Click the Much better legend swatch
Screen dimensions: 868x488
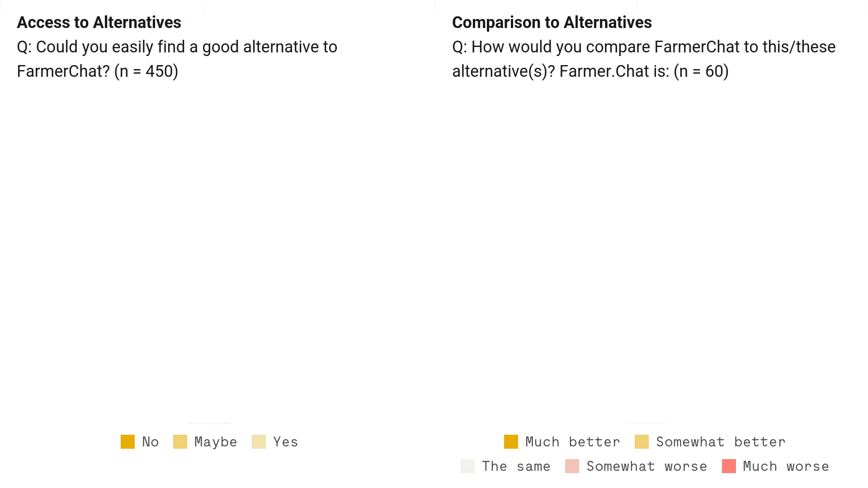511,442
